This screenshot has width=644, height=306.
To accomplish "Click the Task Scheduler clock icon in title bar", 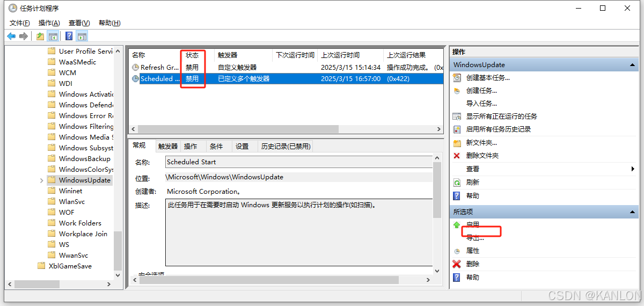I will click(x=13, y=8).
